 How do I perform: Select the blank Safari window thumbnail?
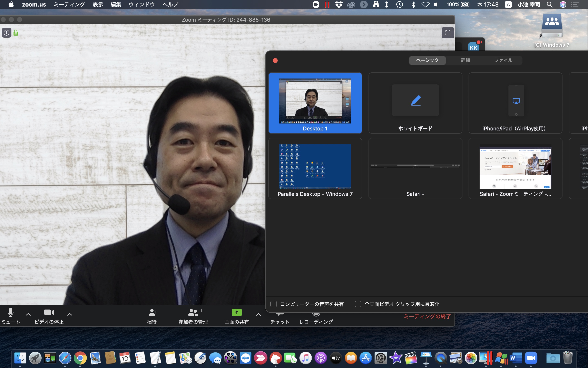point(415,168)
